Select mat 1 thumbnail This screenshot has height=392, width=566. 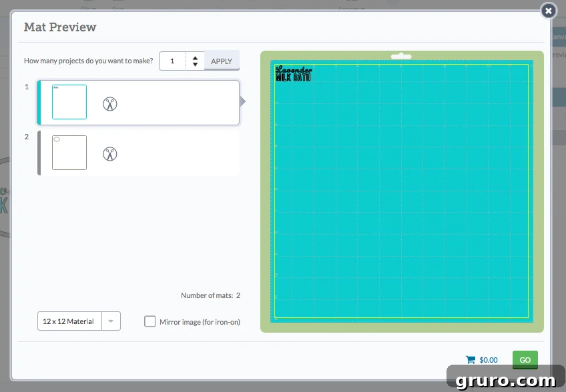69,102
